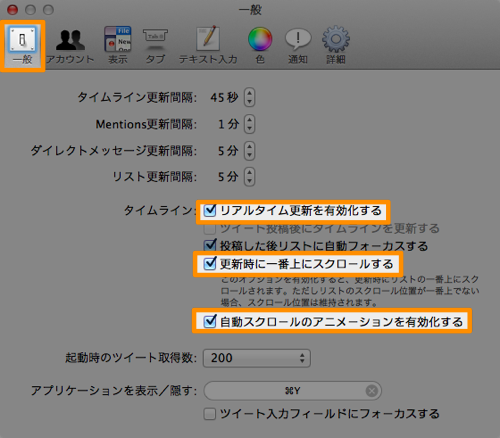Image resolution: width=500 pixels, height=438 pixels.
Task: Click the ⌘Y shortcut recorder field
Action: point(293,391)
